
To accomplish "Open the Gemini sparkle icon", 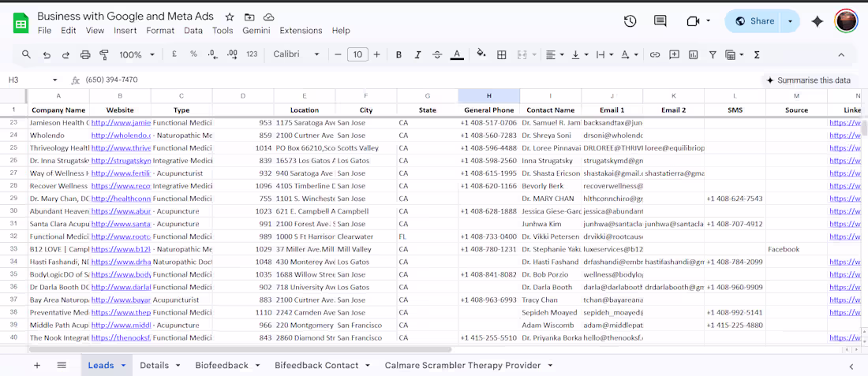I will (x=817, y=21).
